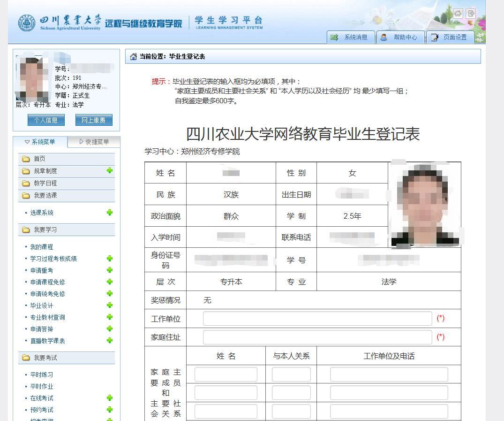Open 首页 menu folder
Viewport: 504px width, 421px height.
[x=67, y=159]
